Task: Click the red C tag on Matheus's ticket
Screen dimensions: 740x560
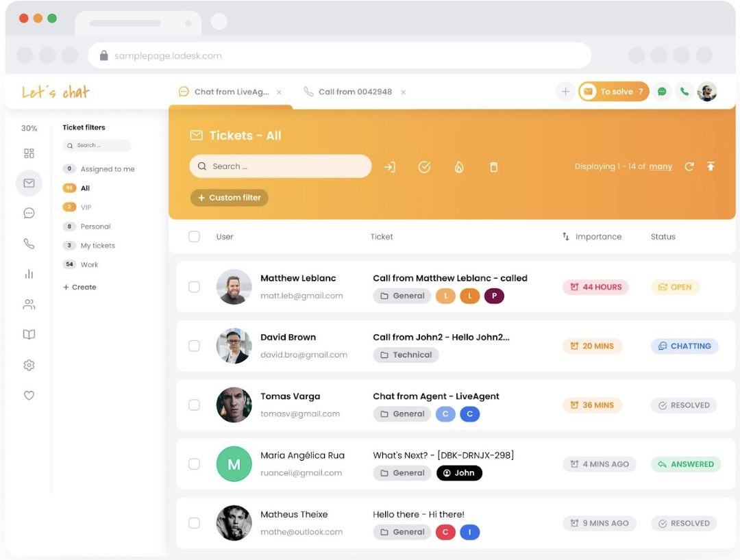Action: click(x=445, y=532)
